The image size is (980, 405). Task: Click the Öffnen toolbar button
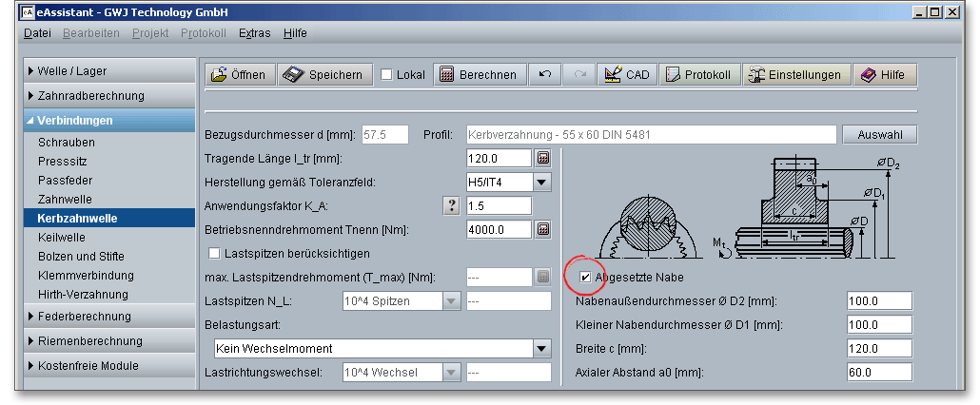[241, 75]
